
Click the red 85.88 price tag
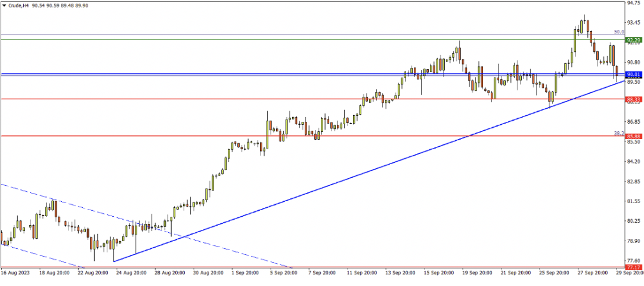(x=633, y=136)
